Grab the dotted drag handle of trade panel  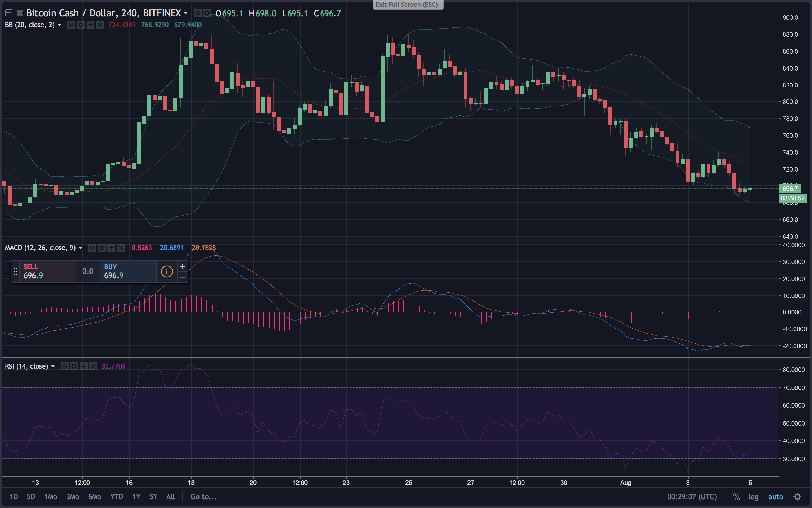tap(15, 271)
